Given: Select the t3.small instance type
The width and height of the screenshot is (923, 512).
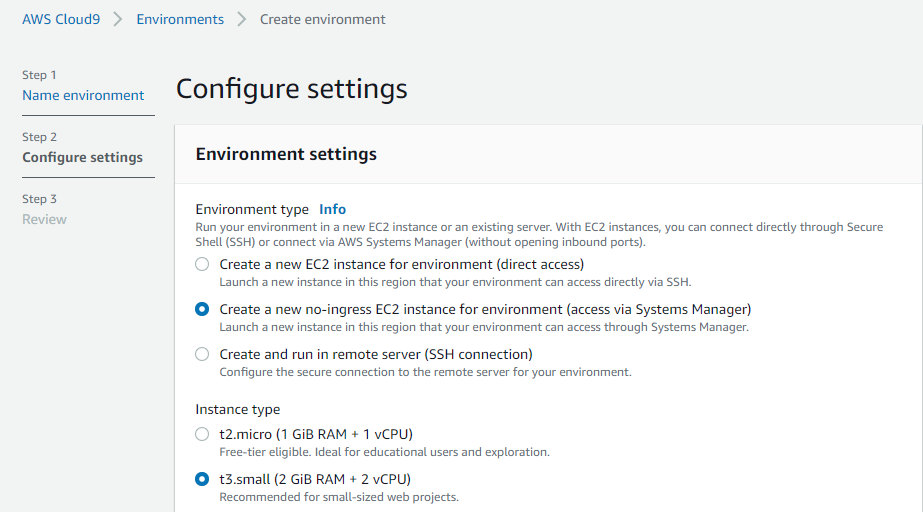Looking at the screenshot, I should [202, 479].
